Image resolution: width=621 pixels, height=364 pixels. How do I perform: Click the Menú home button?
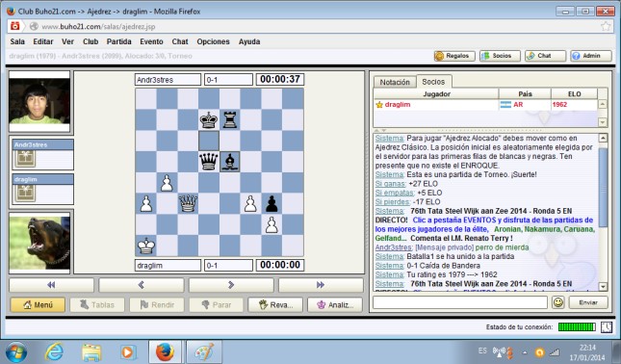(38, 305)
